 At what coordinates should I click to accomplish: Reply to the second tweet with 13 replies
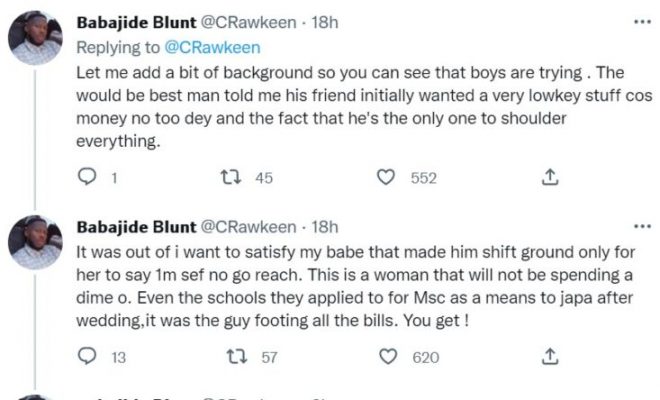pyautogui.click(x=86, y=356)
